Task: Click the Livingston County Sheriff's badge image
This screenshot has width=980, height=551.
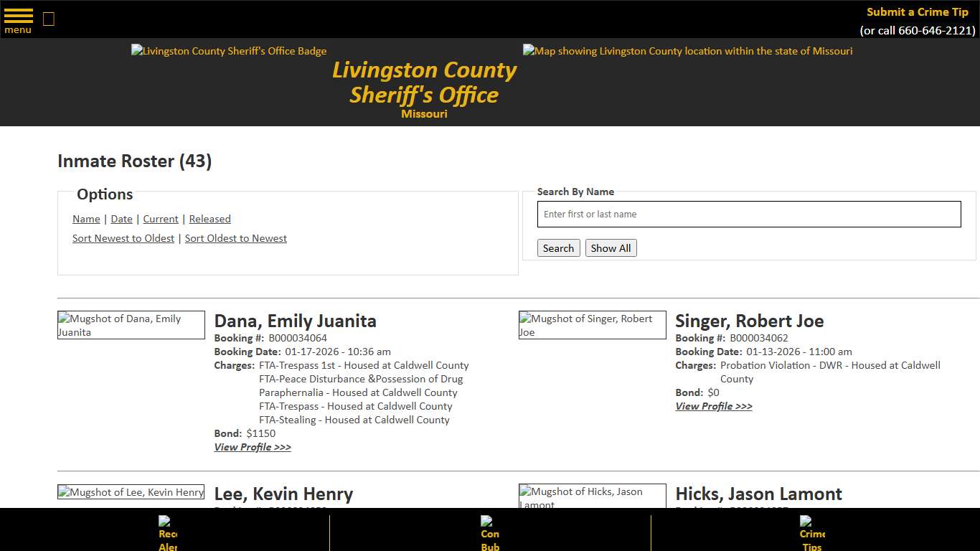Action: coord(228,51)
